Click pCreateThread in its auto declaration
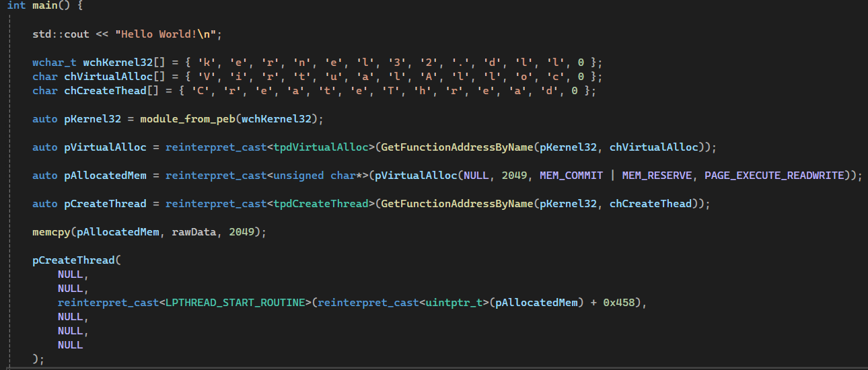The image size is (868, 370). coord(105,204)
